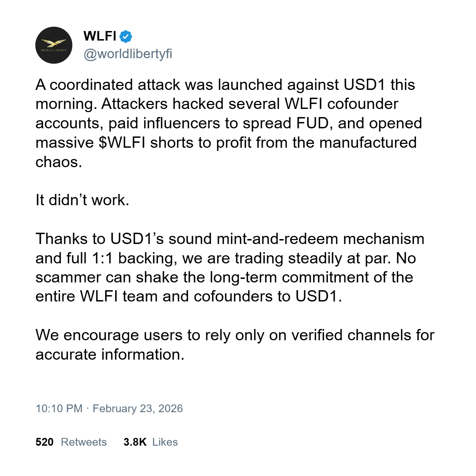This screenshot has height=476, width=476.
Task: Click the World Liberty eagle profile avatar
Action: [x=54, y=45]
